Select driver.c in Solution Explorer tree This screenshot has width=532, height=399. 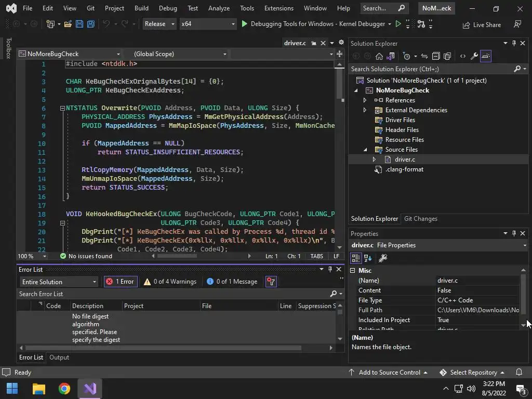pos(404,159)
